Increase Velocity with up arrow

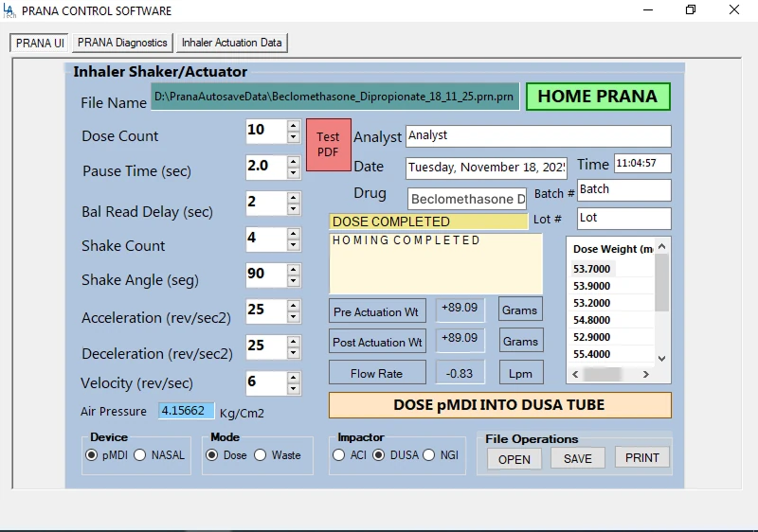point(293,378)
